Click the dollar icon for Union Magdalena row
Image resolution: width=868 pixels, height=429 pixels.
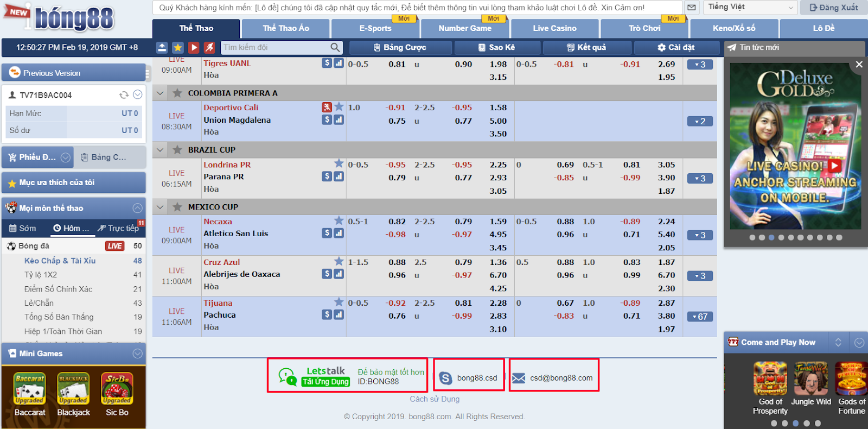327,119
